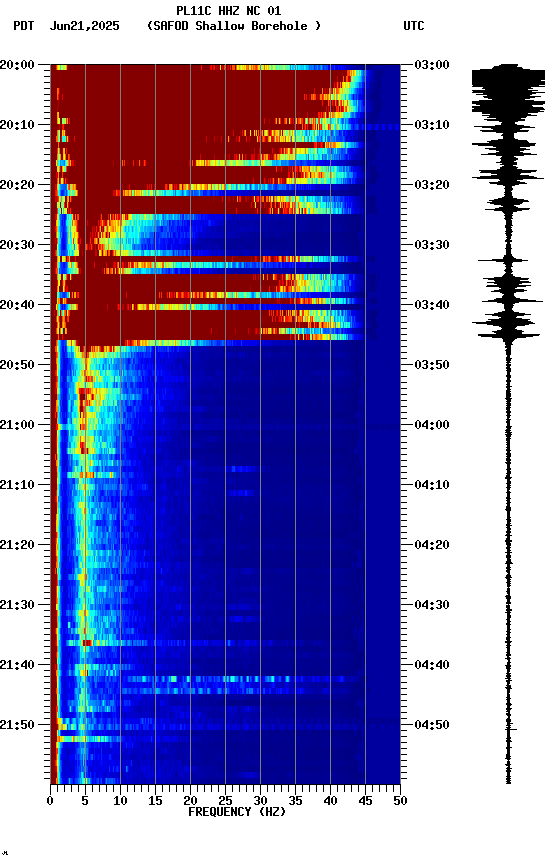Click the 5 Hz frequency tick label
The width and height of the screenshot is (552, 864).
coord(85,801)
